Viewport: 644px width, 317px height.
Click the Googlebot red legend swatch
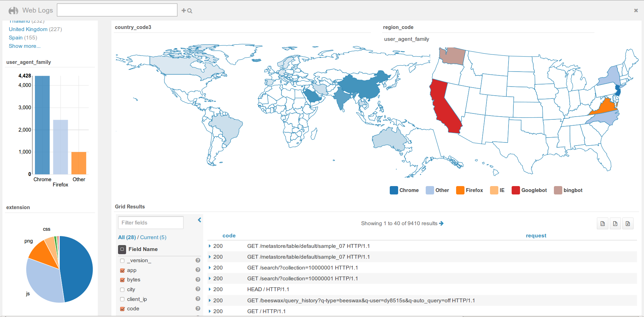(x=515, y=190)
